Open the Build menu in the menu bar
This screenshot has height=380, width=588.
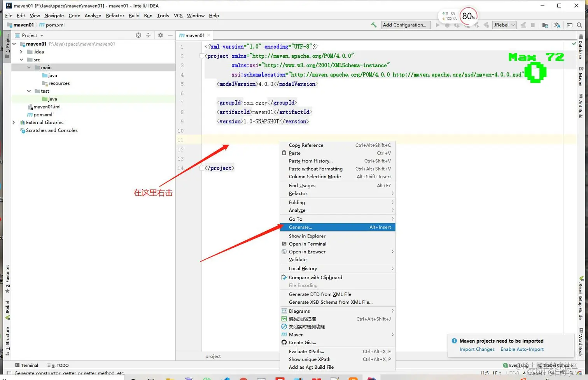(134, 16)
